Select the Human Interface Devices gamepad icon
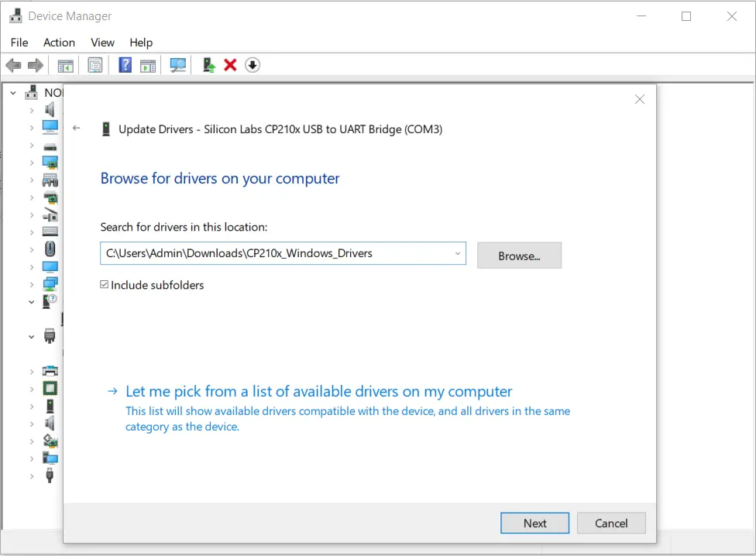The image size is (756, 556). (x=50, y=180)
